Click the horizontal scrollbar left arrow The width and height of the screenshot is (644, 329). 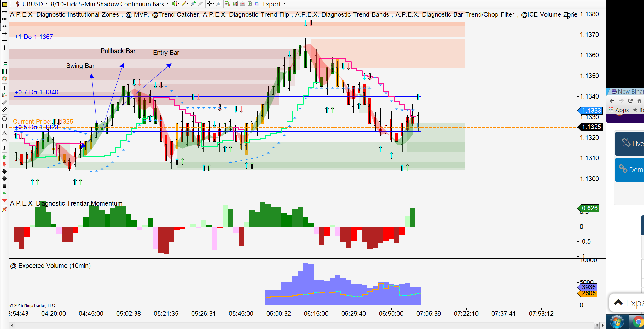12,325
